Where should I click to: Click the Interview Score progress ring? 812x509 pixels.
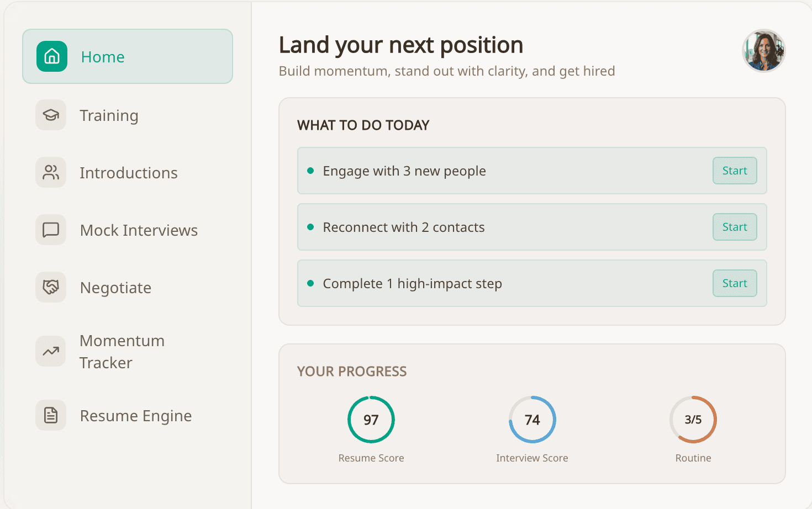[531, 419]
